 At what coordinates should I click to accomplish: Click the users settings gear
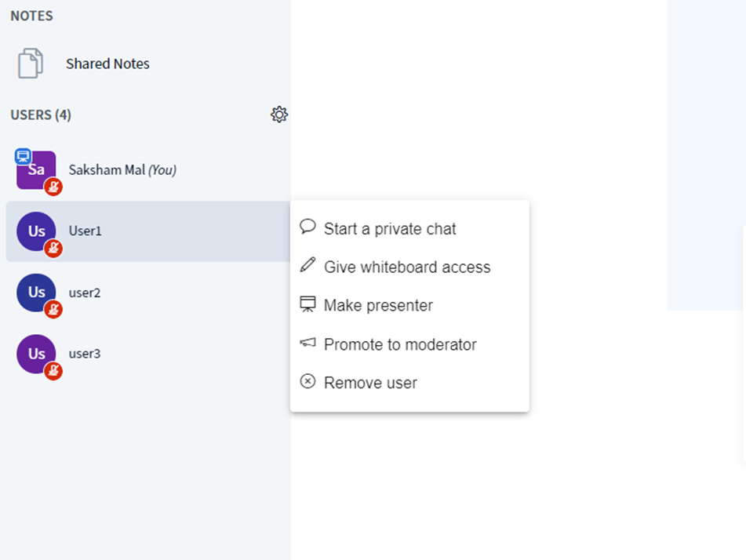pos(279,115)
